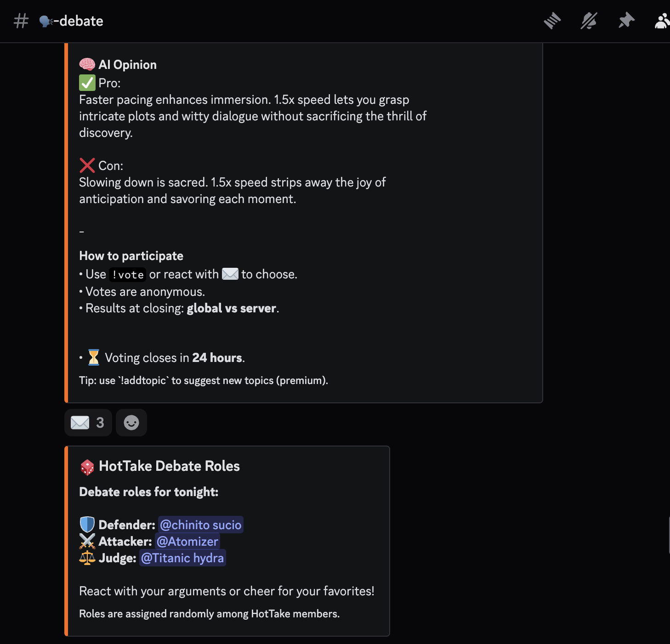
Task: Open the add reaction smiley button
Action: pyautogui.click(x=131, y=423)
